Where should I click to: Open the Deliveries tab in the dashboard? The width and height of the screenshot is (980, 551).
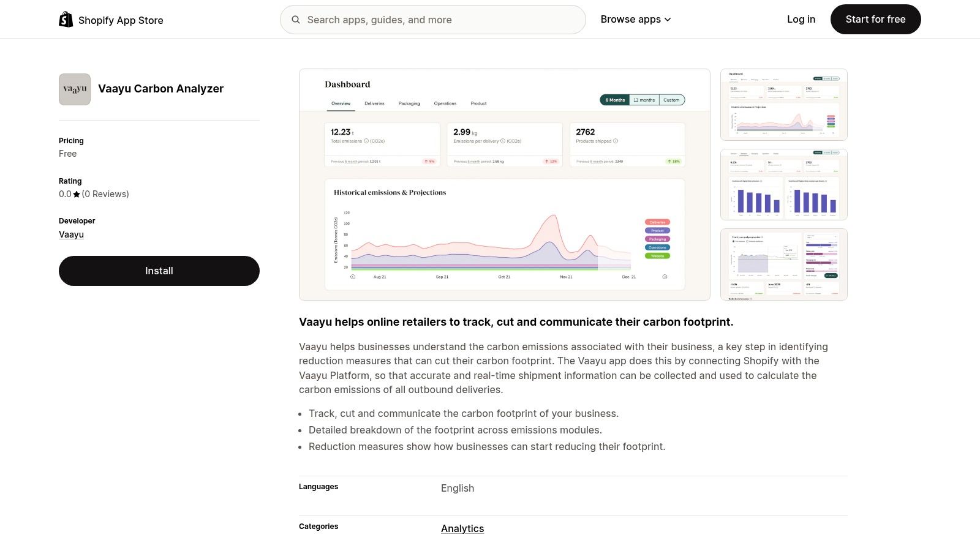click(374, 103)
